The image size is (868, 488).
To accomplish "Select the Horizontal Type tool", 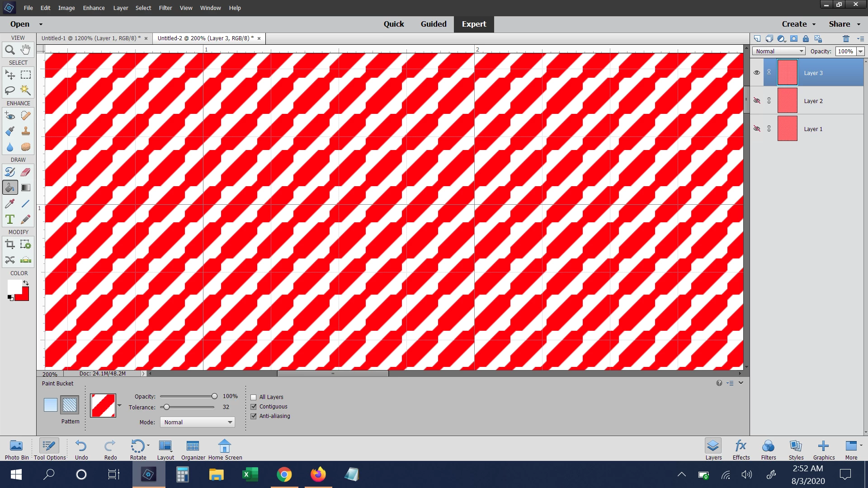I will [x=9, y=220].
